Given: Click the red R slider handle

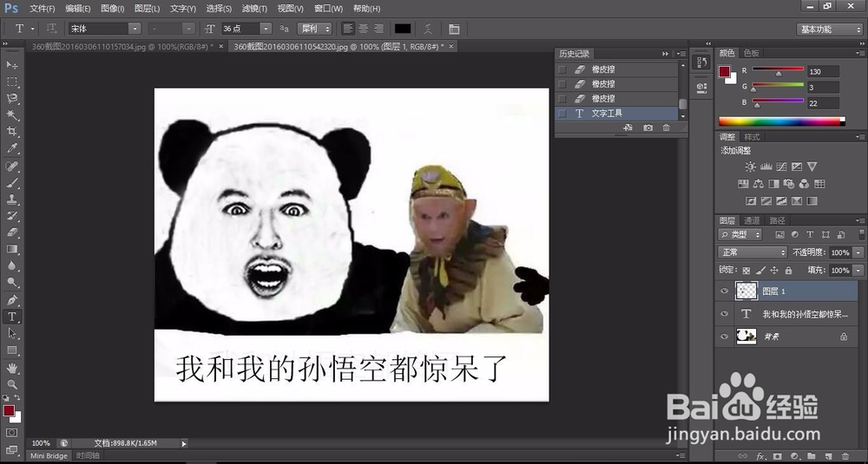Looking at the screenshot, I should (779, 74).
